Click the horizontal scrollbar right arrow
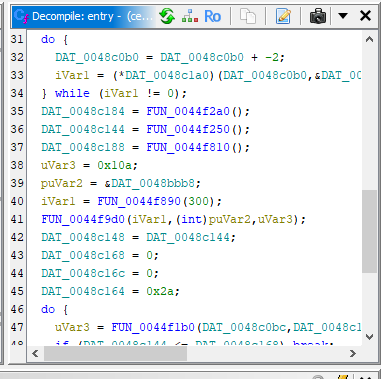The width and height of the screenshot is (381, 379). coord(353,353)
